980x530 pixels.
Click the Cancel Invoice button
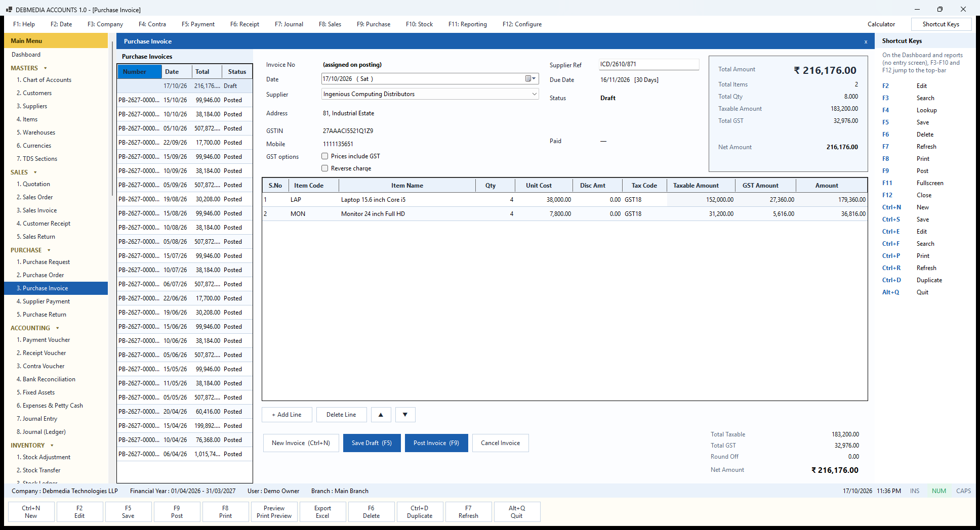[500, 443]
